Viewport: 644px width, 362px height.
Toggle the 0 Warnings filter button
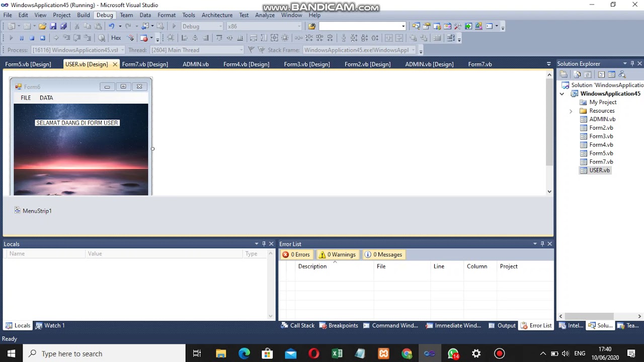click(337, 254)
